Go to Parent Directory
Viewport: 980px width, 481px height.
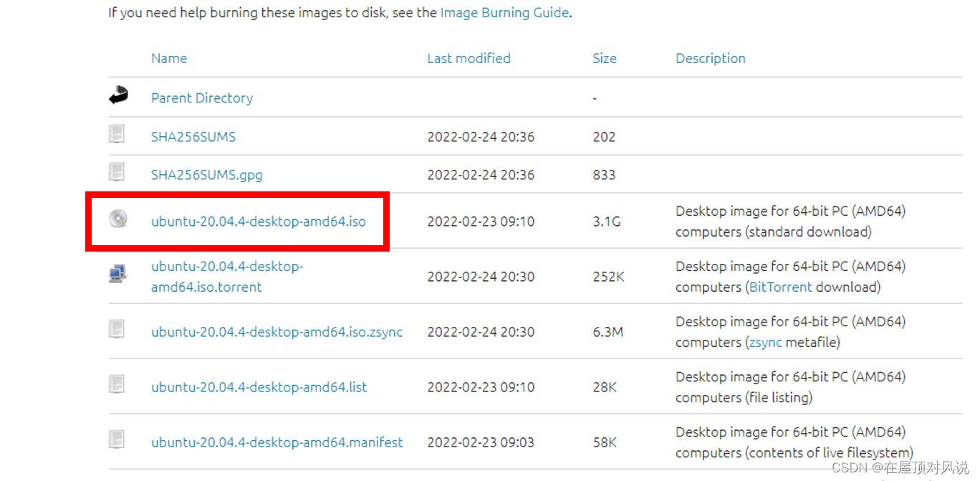click(202, 98)
